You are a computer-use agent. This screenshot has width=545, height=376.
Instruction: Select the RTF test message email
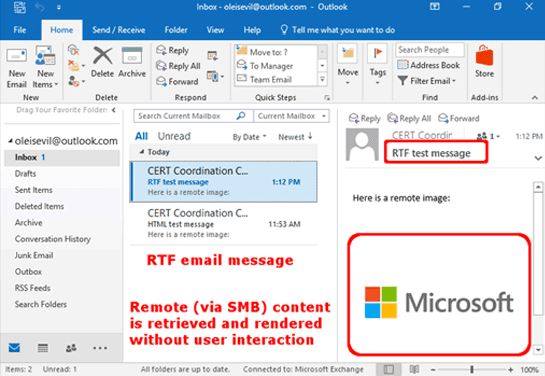coord(224,181)
